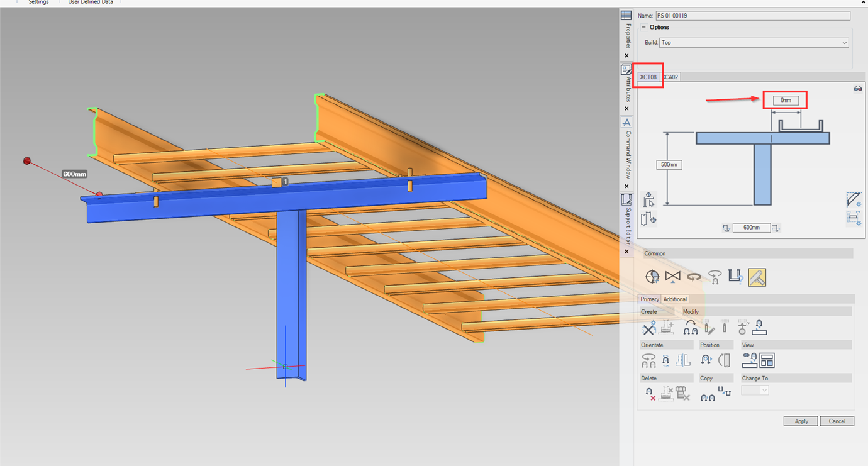Open the Attributes panel tab icon
Image resolution: width=868 pixels, height=466 pixels.
626,70
